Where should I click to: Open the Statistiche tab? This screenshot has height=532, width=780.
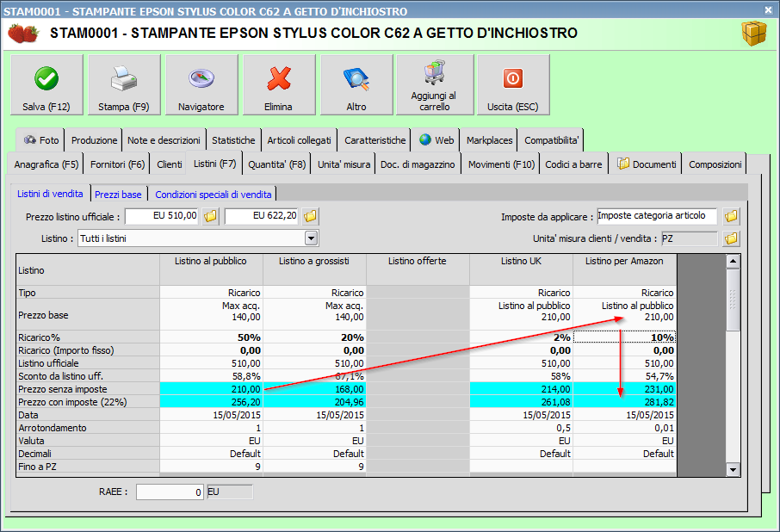pos(233,140)
